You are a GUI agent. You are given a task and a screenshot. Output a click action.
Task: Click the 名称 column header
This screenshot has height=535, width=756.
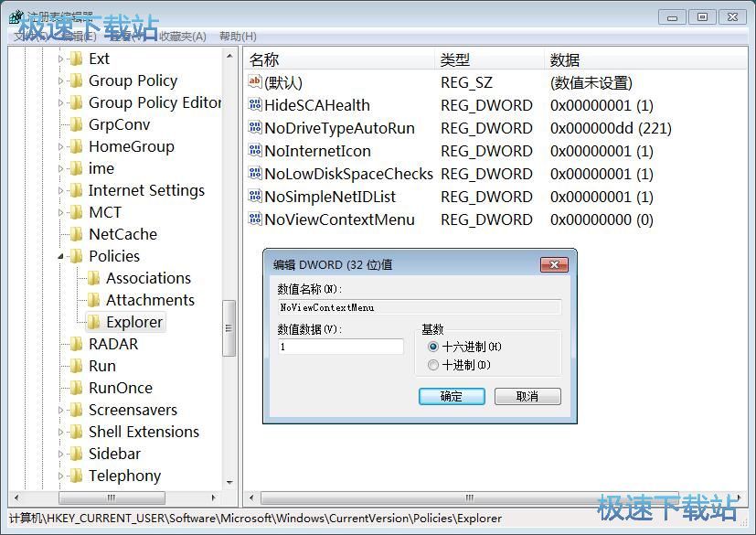(339, 59)
